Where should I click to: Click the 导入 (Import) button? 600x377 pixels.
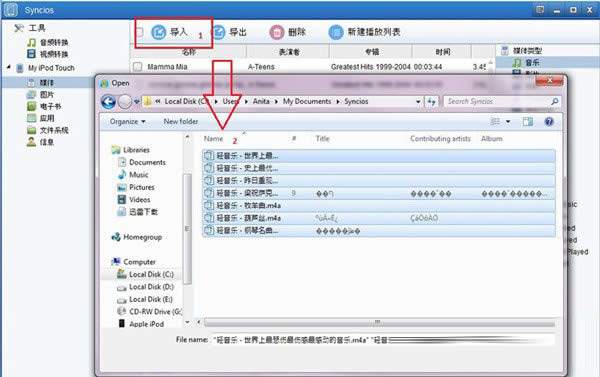point(170,32)
